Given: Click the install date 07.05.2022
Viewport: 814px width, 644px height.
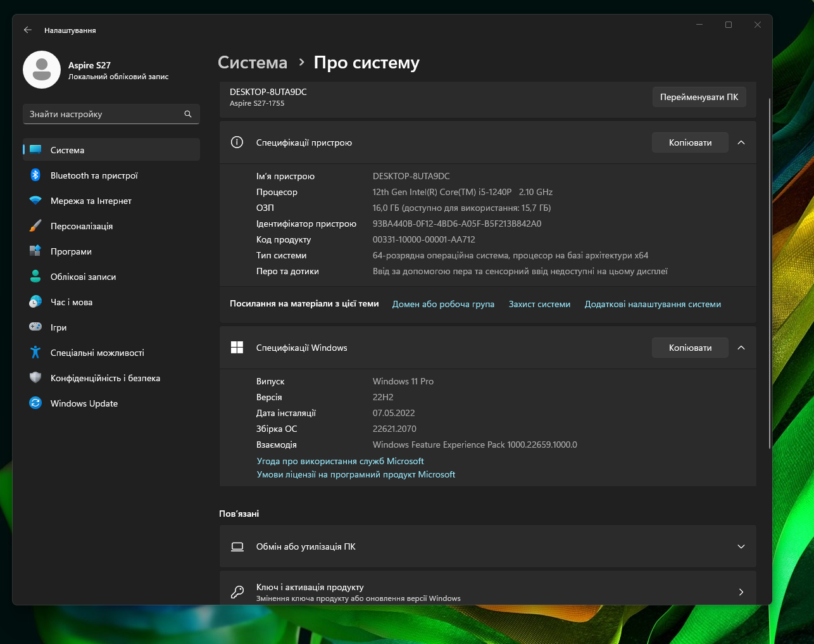Looking at the screenshot, I should 394,413.
